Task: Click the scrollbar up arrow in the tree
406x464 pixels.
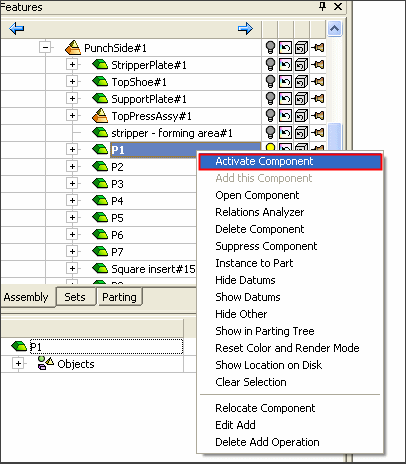Action: coord(334,29)
